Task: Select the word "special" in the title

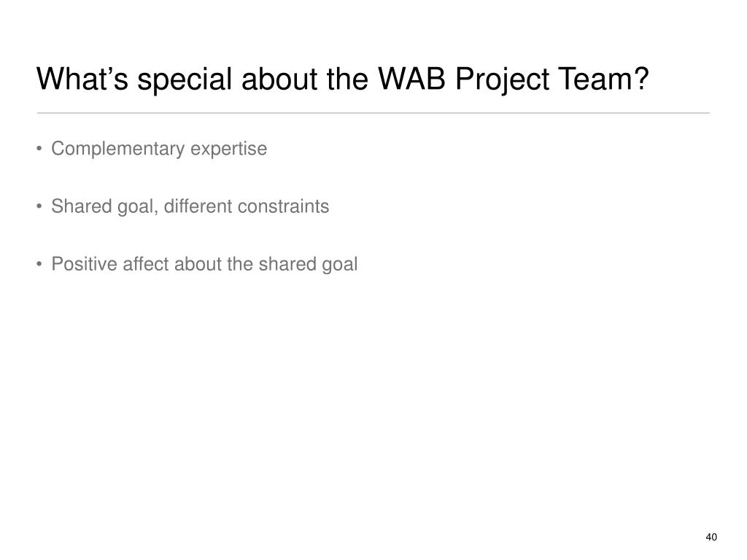Action: pyautogui.click(x=185, y=80)
